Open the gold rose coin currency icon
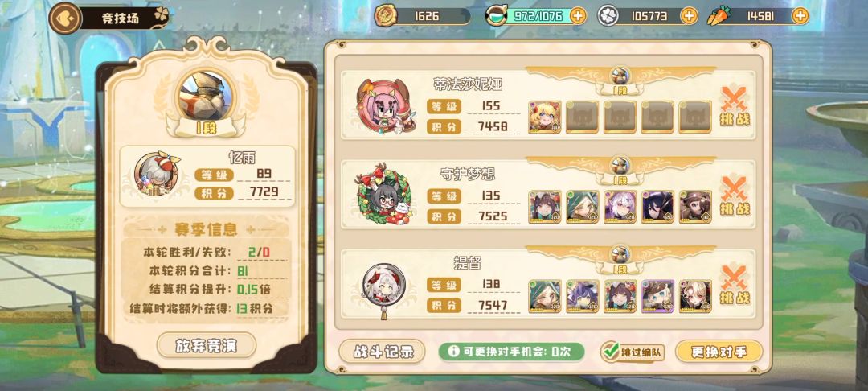The height and width of the screenshot is (391, 868). point(385,16)
